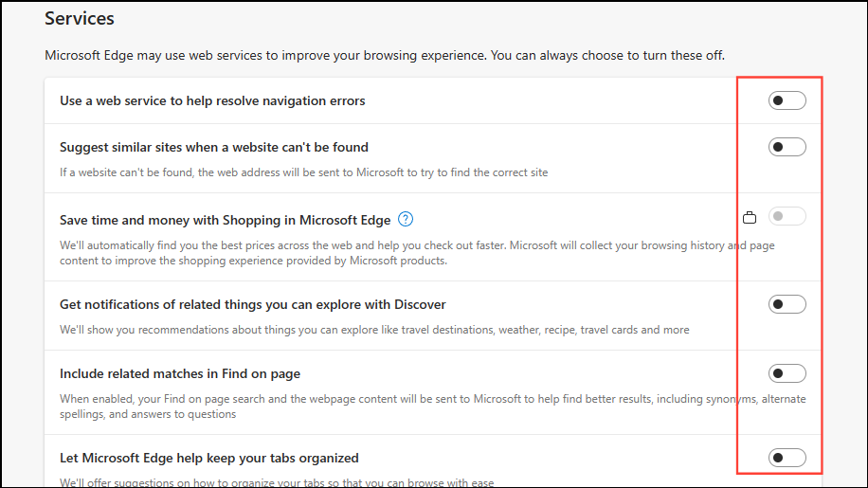Screen dimensions: 868x488
Task: Switch on related matches in Find on page
Action: click(x=787, y=373)
